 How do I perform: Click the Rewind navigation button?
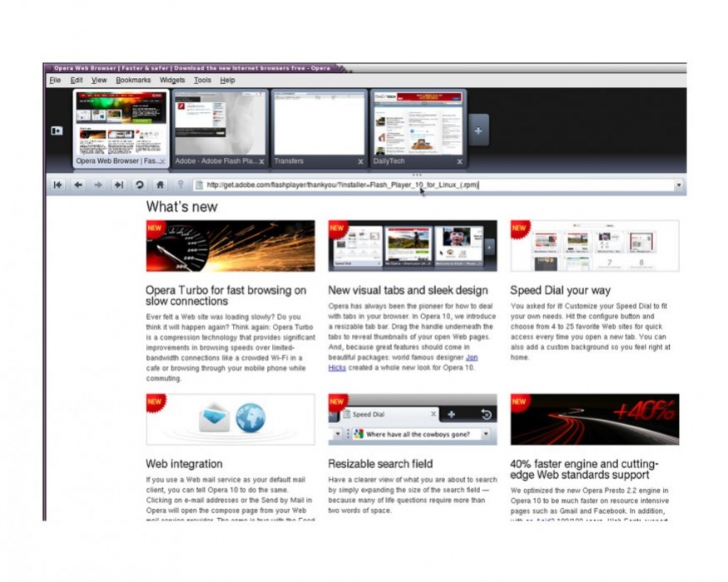click(57, 185)
